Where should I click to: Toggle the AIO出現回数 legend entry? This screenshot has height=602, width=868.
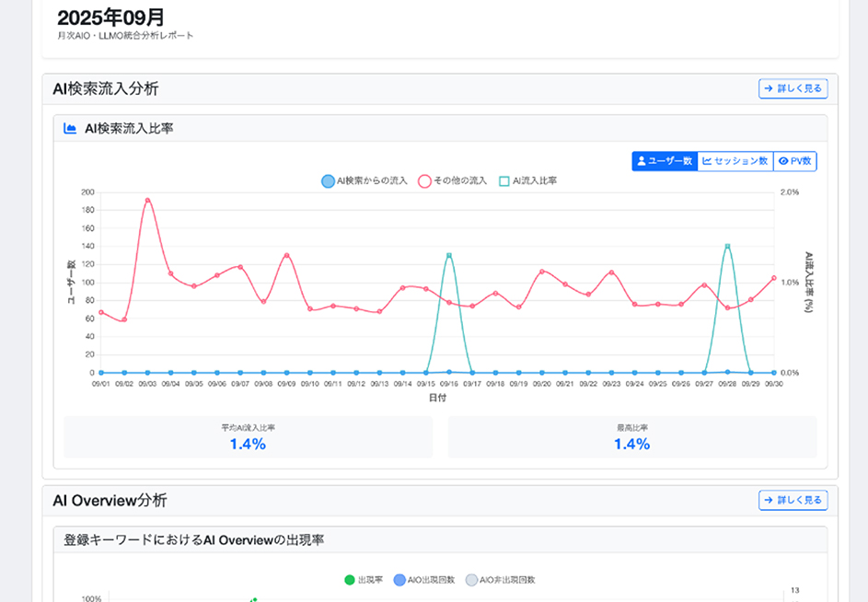click(x=417, y=580)
